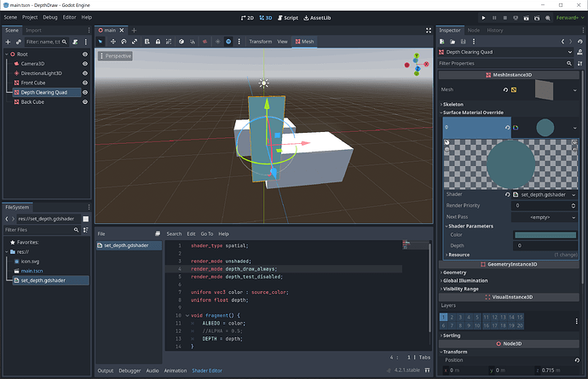Open the Inspector history object list icon
Screen dimensions: 588x379
coord(580,42)
